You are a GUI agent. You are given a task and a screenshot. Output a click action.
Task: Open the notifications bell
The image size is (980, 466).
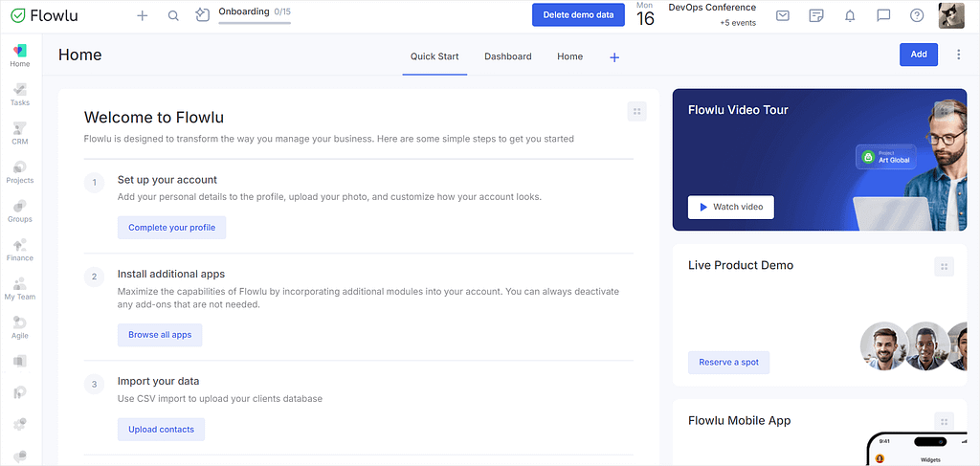pos(850,15)
